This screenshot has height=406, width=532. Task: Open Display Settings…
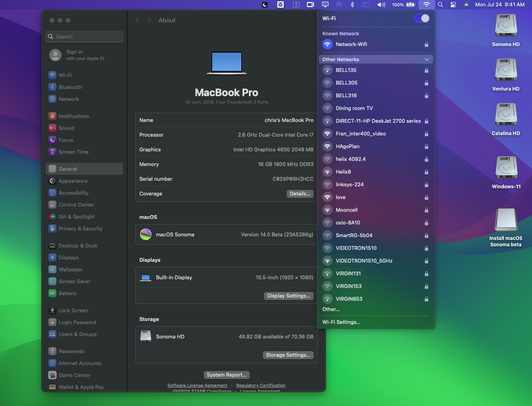pos(289,296)
